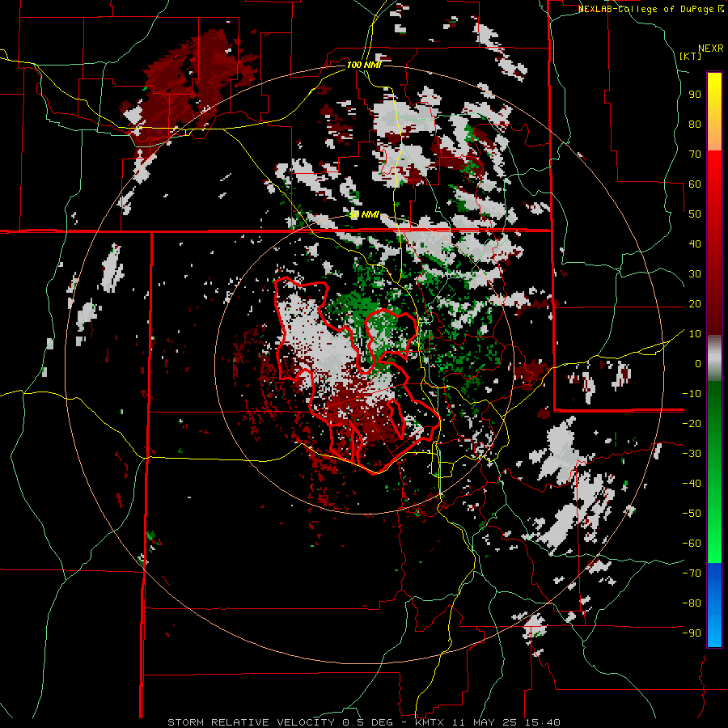Click the -70 knot scale label
Viewport: 728px width, 728px height.
coord(692,574)
